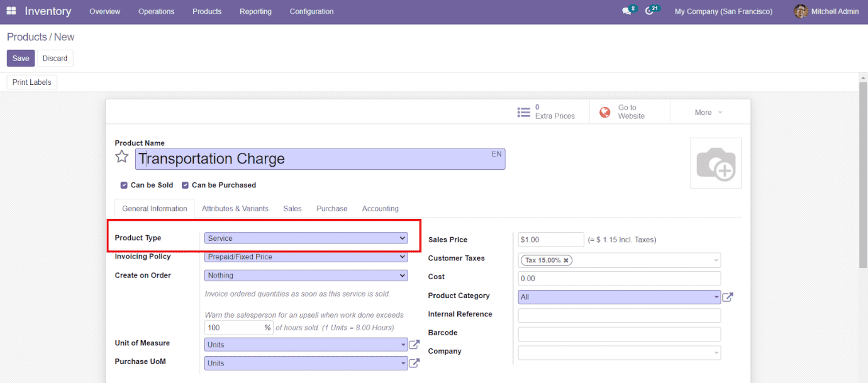
Task: Open Product Category via external link icon
Action: [728, 296]
